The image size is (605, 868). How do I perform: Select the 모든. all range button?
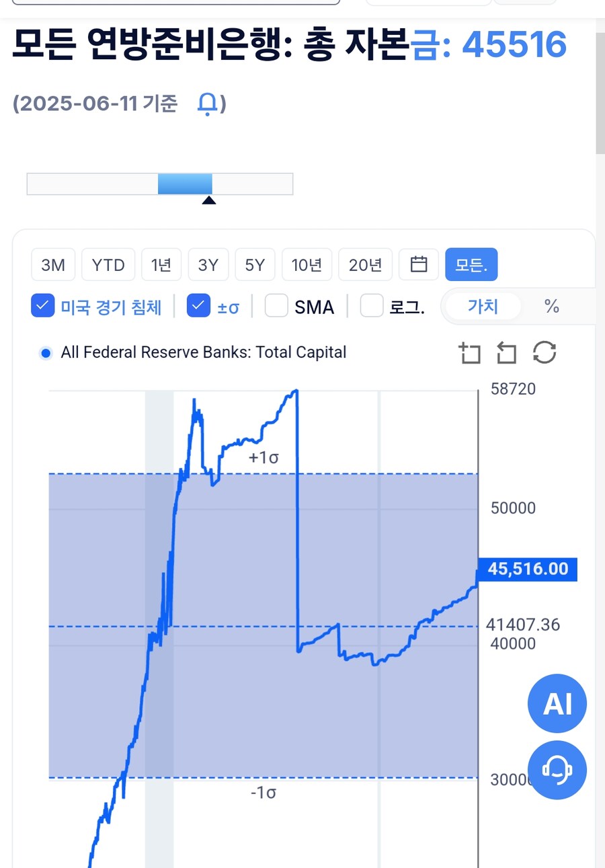pyautogui.click(x=471, y=265)
